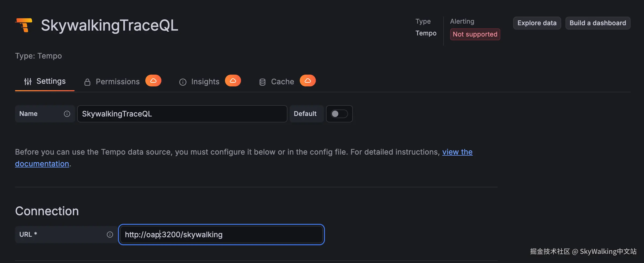Switch to the Settings tab
Viewport: 644px width, 263px height.
coord(51,81)
